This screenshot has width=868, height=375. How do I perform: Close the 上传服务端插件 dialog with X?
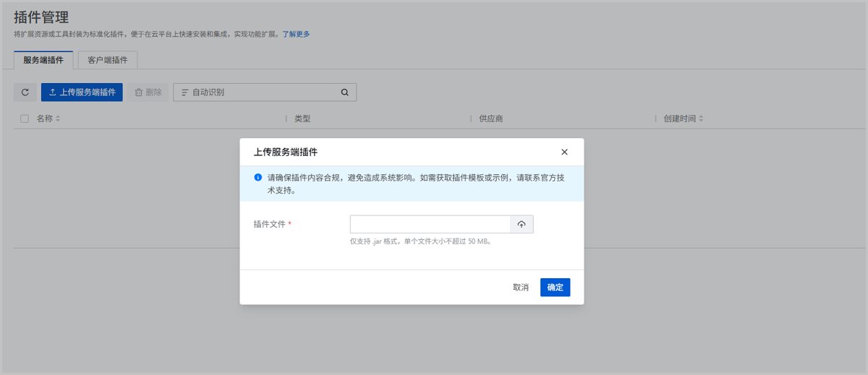point(564,152)
